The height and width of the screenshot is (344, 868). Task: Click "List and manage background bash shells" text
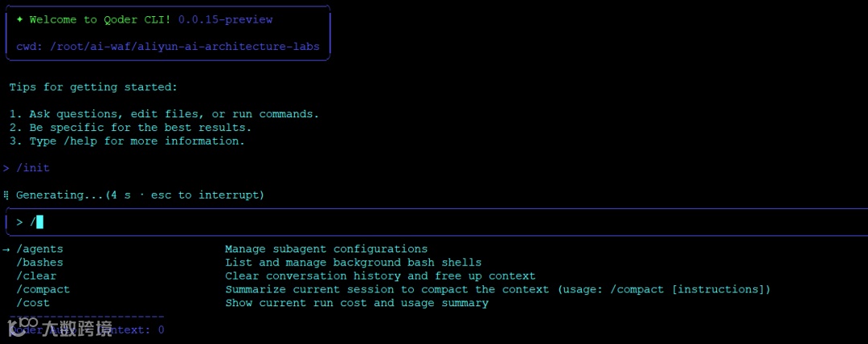353,263
